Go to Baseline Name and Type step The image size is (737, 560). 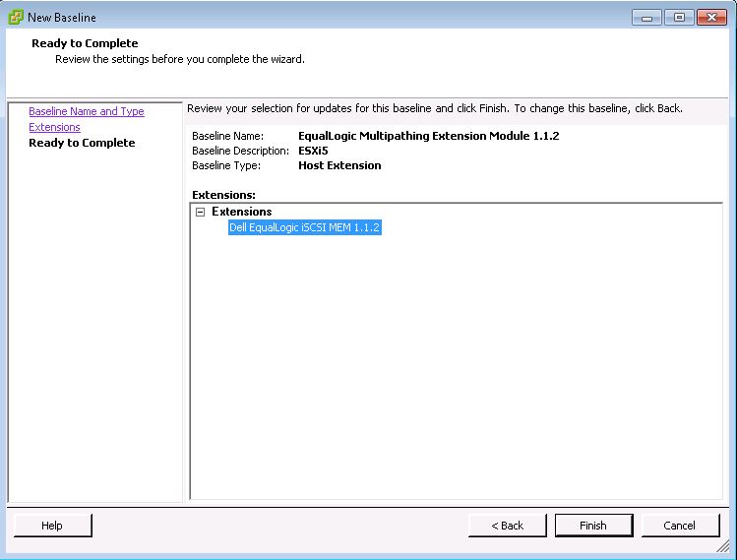pos(87,111)
